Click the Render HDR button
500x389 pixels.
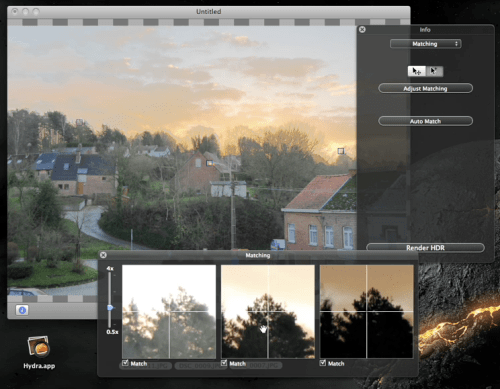click(425, 248)
